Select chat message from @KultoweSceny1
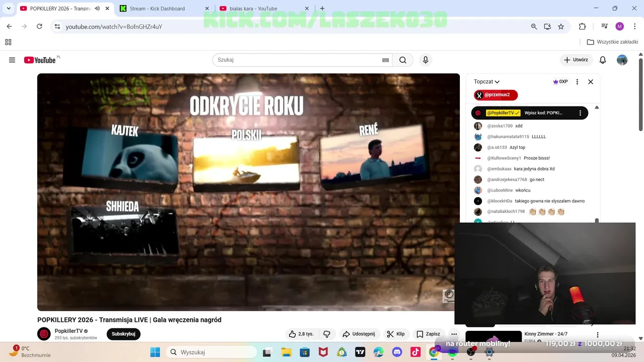This screenshot has height=362, width=644. coord(537,158)
